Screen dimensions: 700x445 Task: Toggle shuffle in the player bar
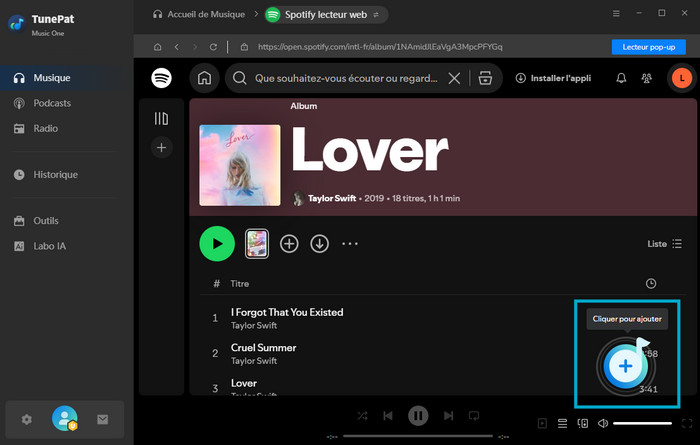pyautogui.click(x=362, y=416)
